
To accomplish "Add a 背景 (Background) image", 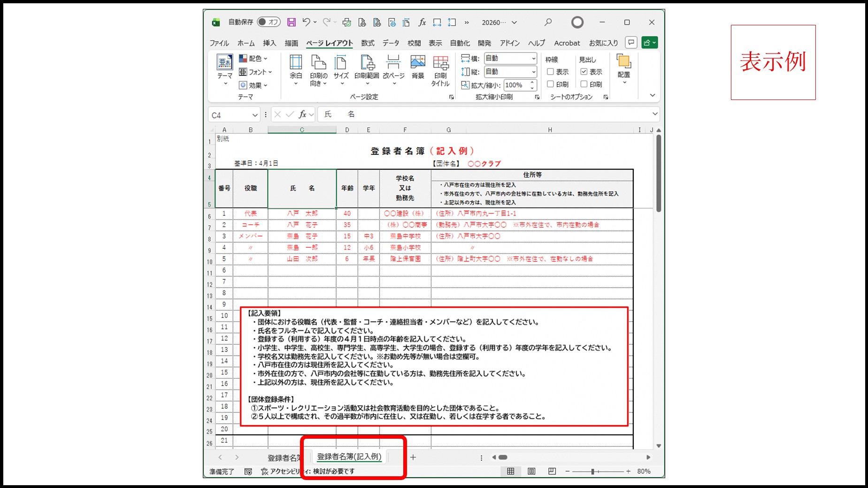I will tap(417, 67).
